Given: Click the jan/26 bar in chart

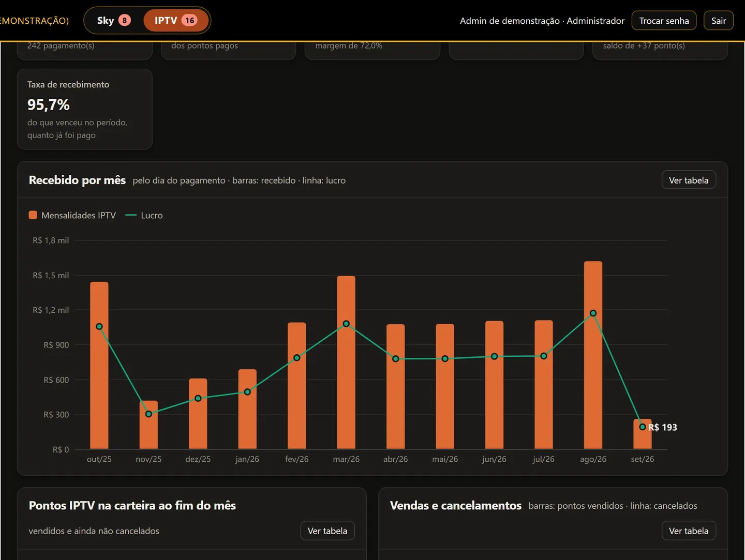Looking at the screenshot, I should [247, 409].
